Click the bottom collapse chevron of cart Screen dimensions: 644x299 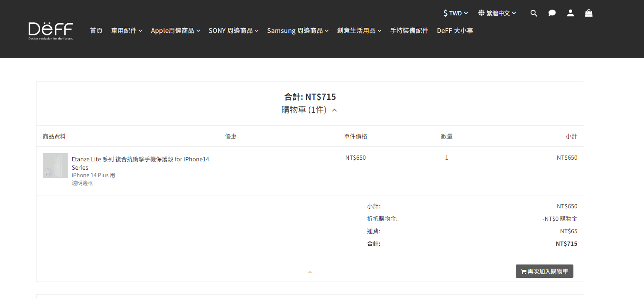tap(310, 272)
